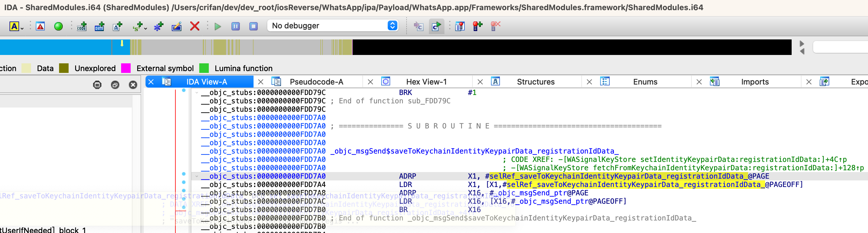Click the lower arrow right of navigation band
The height and width of the screenshot is (233, 868).
[x=802, y=51]
